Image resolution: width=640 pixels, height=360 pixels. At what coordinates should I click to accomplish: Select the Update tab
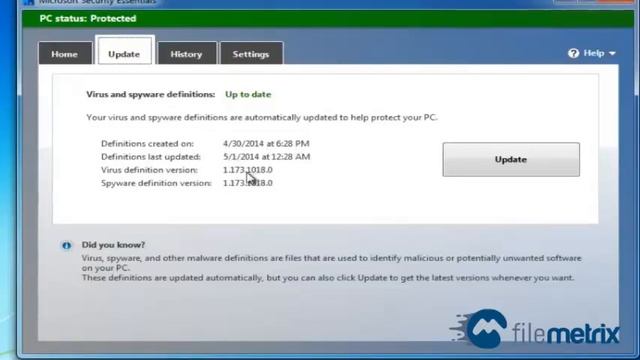[124, 51]
